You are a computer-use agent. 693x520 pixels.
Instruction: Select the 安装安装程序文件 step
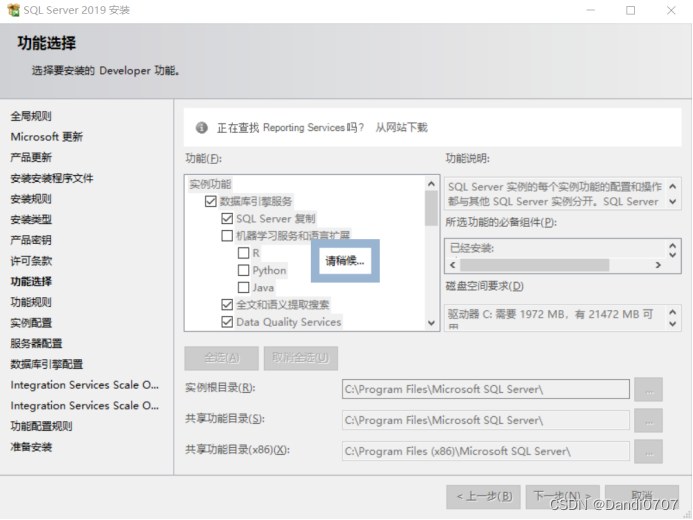point(52,178)
